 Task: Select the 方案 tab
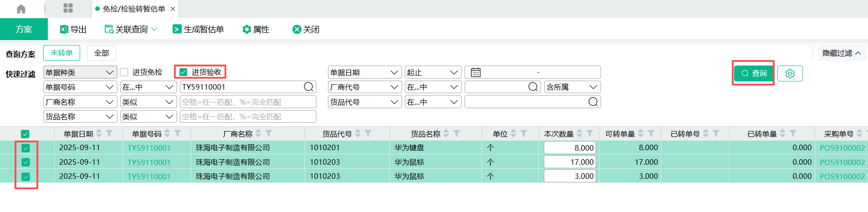(x=24, y=30)
